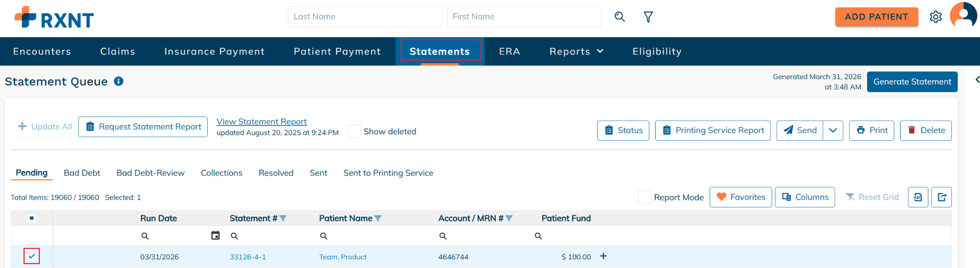Open the Run Date calendar picker icon
The image size is (980, 268).
pyautogui.click(x=215, y=236)
